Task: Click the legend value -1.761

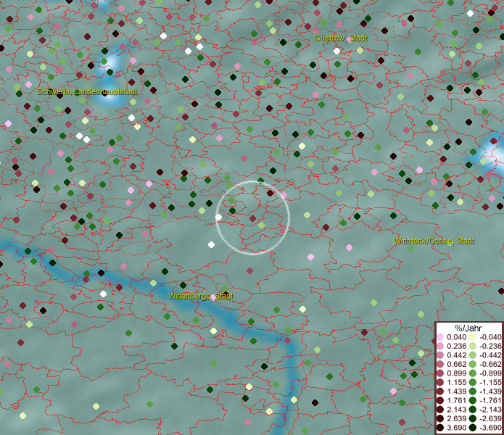Action: pyautogui.click(x=490, y=401)
